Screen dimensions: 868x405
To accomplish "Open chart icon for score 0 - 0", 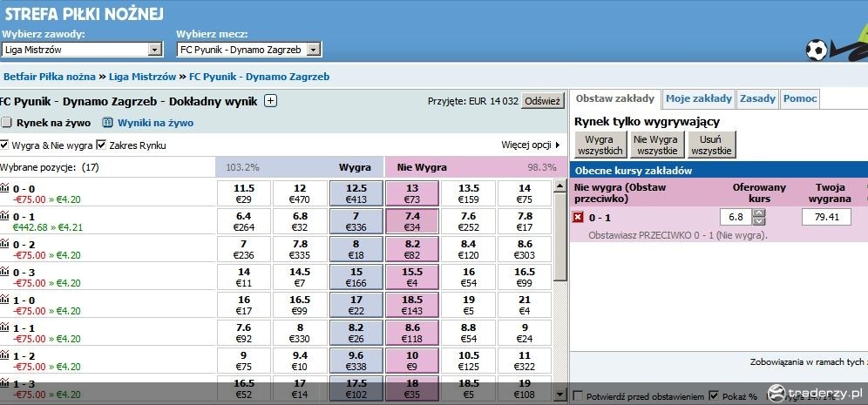I will [x=4, y=187].
